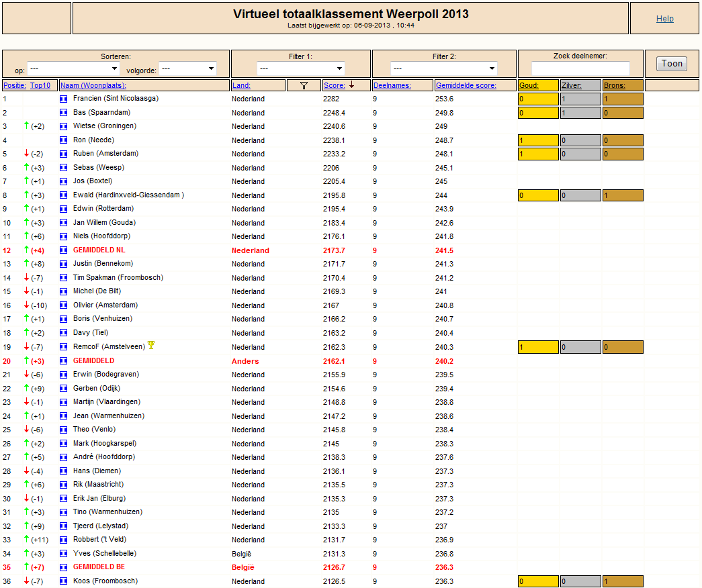The height and width of the screenshot is (588, 702).
Task: Click the blue icon beside Koos (Froombosch)
Action: [64, 581]
